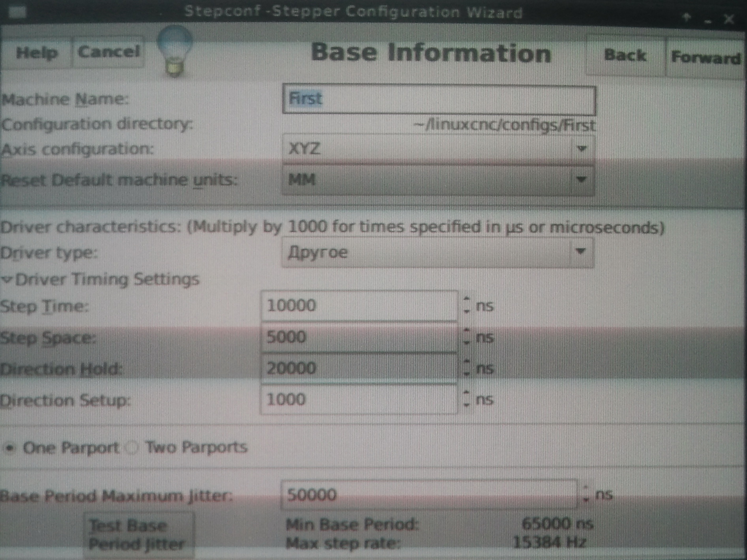Click the Step Space value field
The height and width of the screenshot is (560, 747).
click(359, 337)
